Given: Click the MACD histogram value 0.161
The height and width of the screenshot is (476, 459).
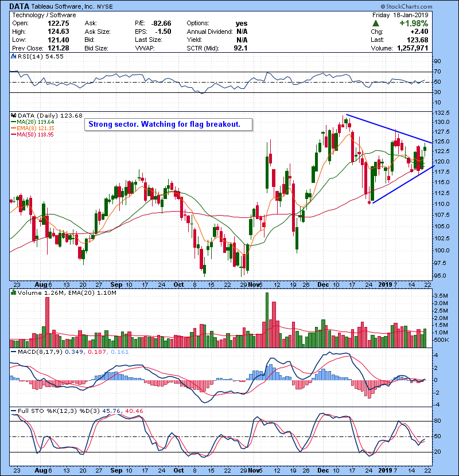Looking at the screenshot, I should (120, 352).
